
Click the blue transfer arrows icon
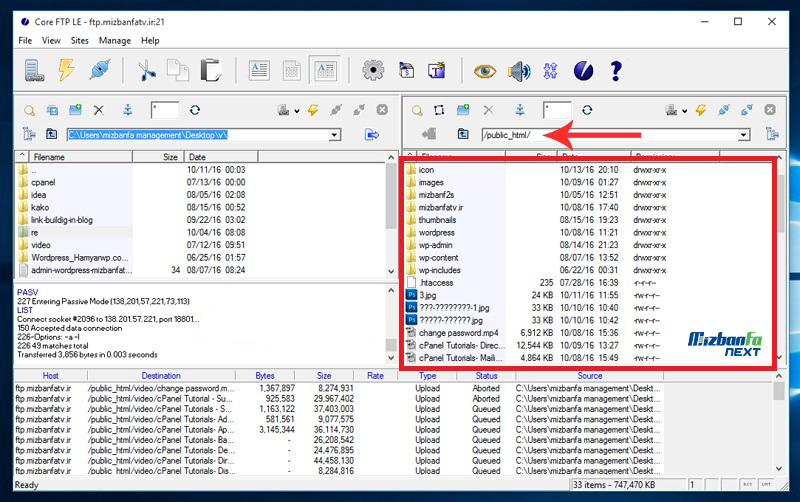pyautogui.click(x=550, y=71)
